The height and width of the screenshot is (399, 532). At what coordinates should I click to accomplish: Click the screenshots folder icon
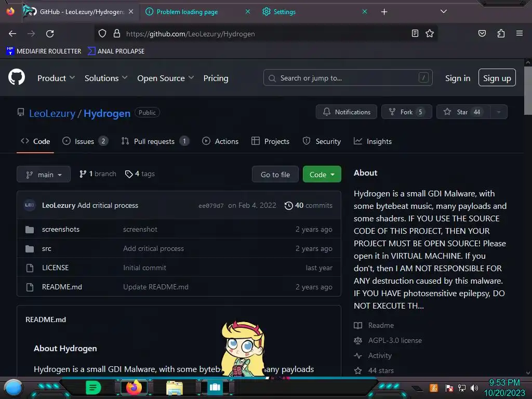pyautogui.click(x=30, y=230)
